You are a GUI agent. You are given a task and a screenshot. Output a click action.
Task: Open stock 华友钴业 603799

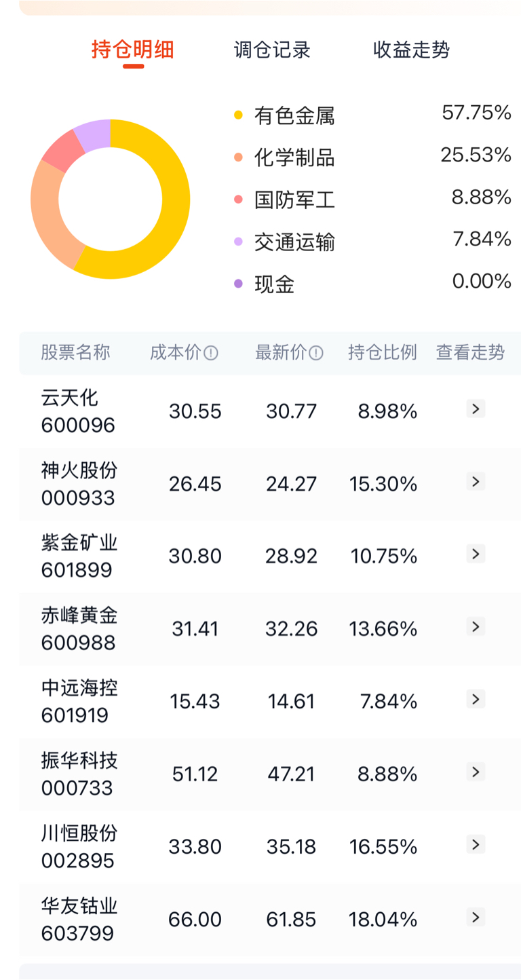pos(79,920)
